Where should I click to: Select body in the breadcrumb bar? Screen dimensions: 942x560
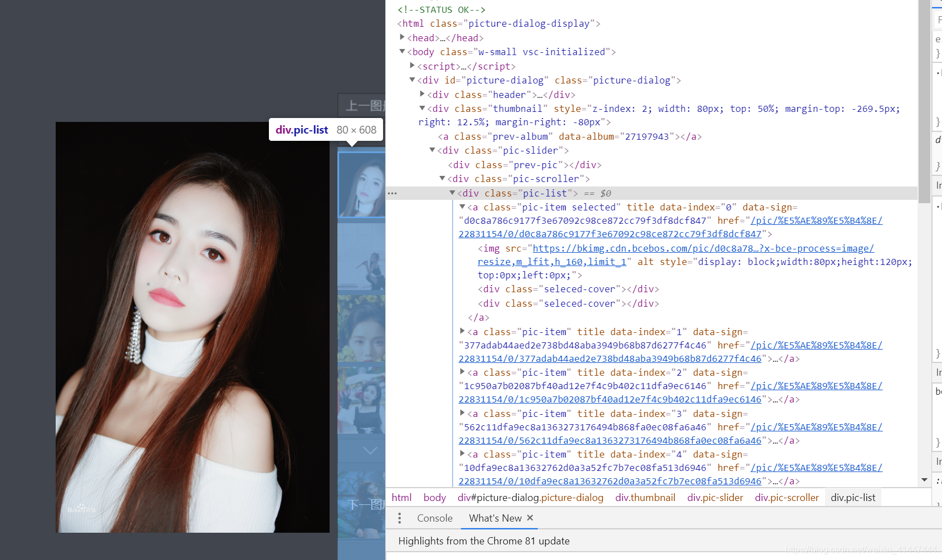click(x=435, y=498)
